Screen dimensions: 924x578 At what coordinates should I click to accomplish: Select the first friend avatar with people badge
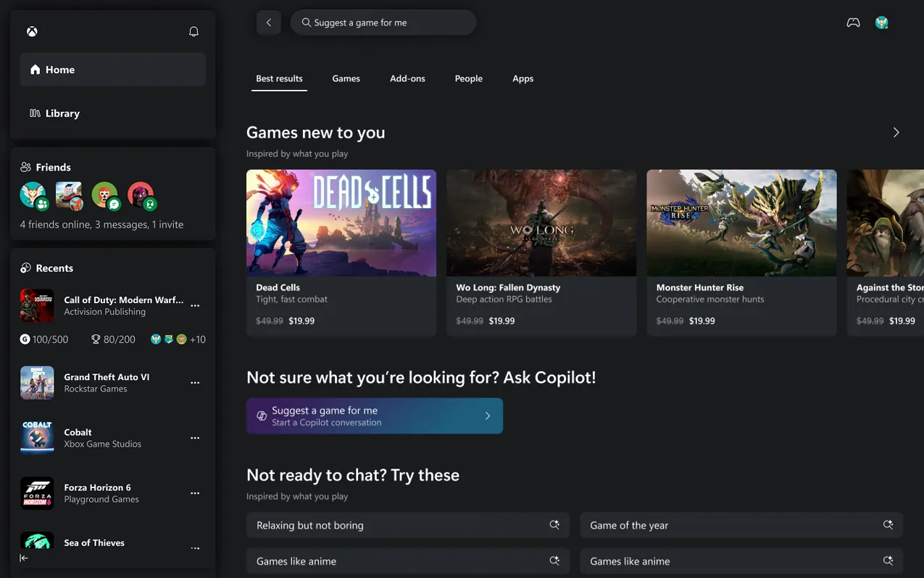click(33, 195)
